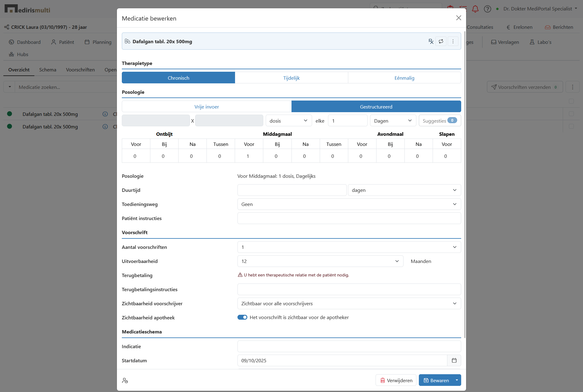Open the Dashboard menu item
Viewport: 583px width, 392px height.
25,42
